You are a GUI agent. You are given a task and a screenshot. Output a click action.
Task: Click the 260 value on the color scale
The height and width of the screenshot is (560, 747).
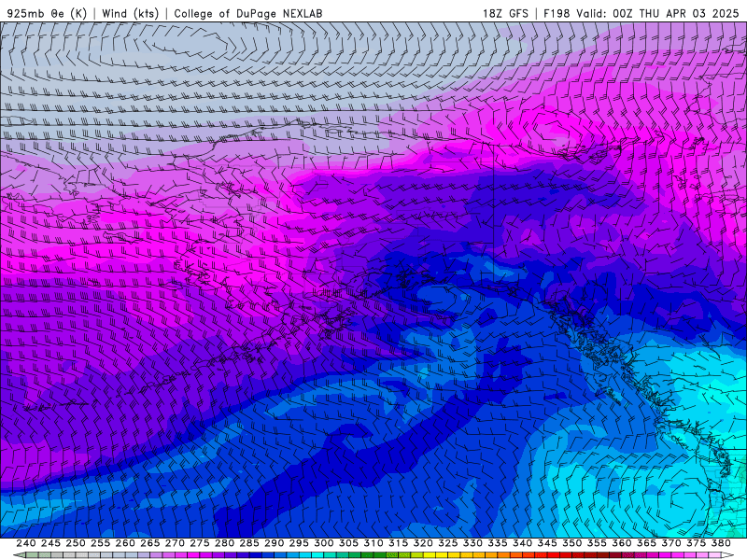pyautogui.click(x=125, y=543)
